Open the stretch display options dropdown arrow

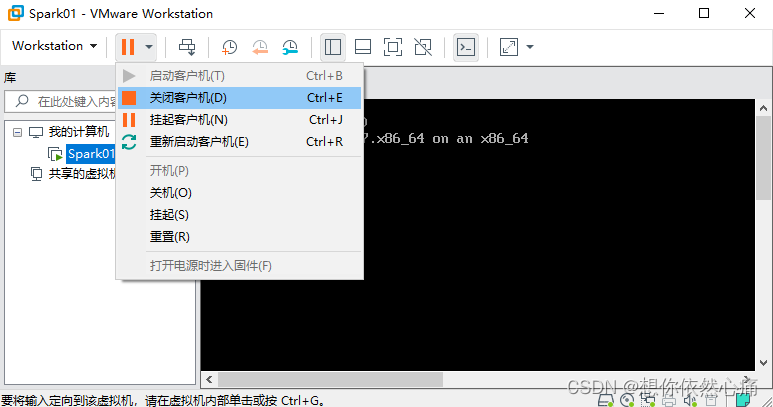530,47
